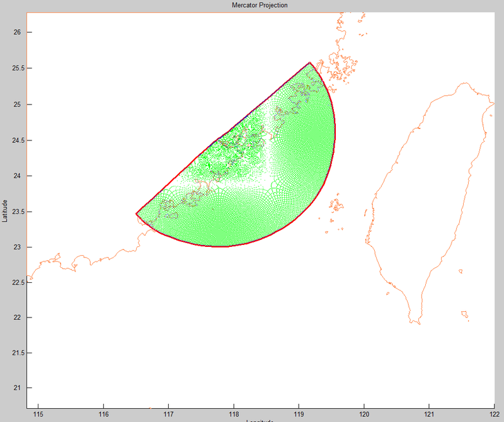Click the 118 longitude tick label
The image size is (504, 422).
tap(234, 414)
